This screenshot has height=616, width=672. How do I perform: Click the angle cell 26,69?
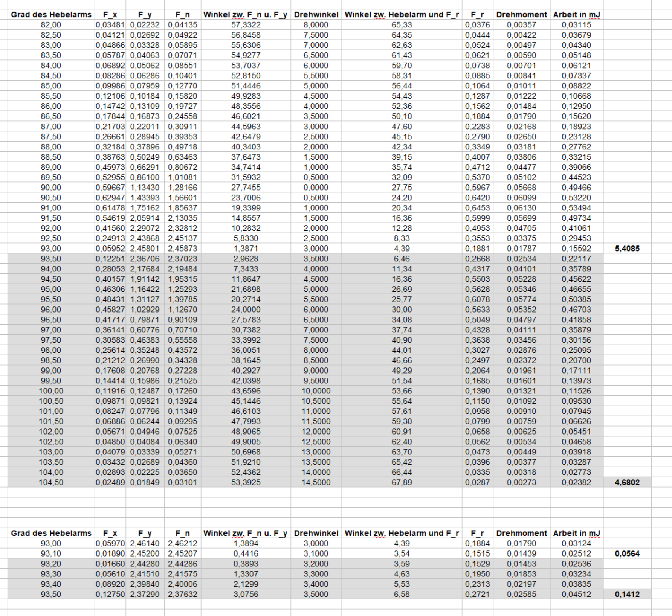(x=402, y=289)
